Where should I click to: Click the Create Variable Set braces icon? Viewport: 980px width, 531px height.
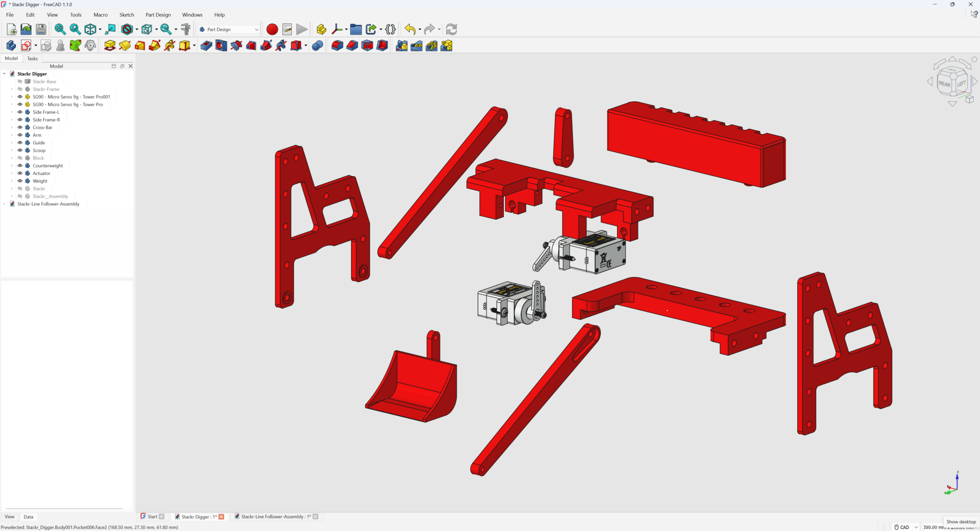(x=390, y=30)
